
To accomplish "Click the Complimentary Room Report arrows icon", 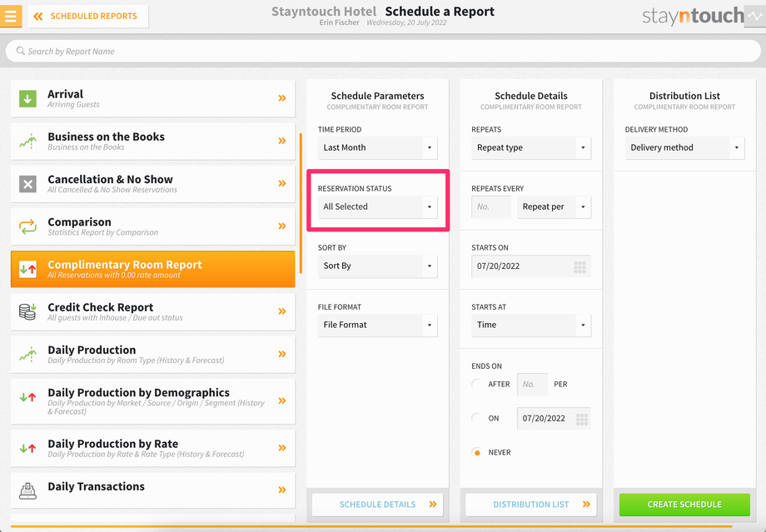I will coord(27,269).
